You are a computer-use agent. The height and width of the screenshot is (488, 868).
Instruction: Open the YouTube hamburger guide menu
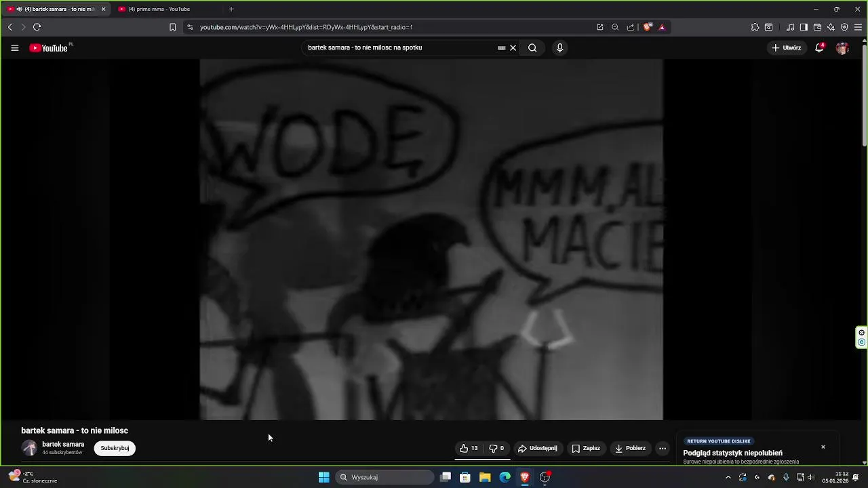pyautogui.click(x=14, y=48)
